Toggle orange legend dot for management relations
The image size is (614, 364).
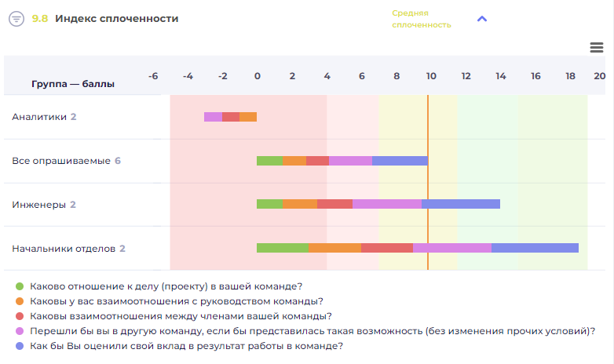pos(20,301)
